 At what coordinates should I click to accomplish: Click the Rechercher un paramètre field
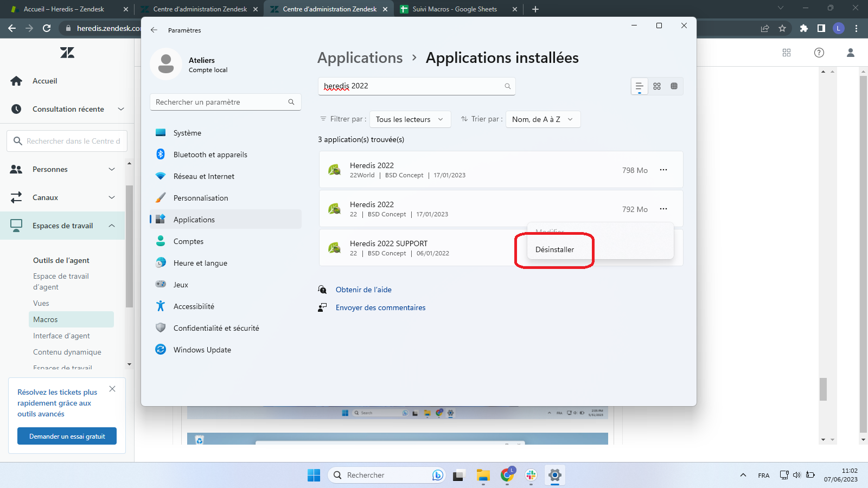[x=220, y=102]
